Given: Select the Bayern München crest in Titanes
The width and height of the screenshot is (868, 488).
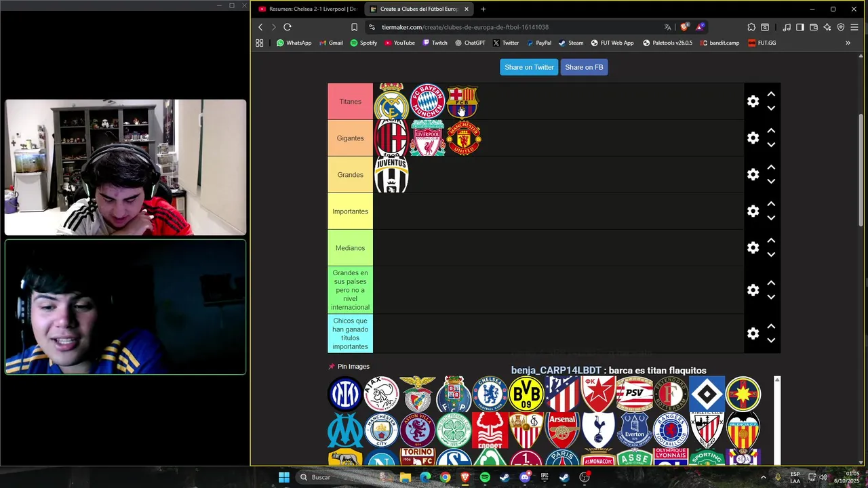Looking at the screenshot, I should [427, 102].
